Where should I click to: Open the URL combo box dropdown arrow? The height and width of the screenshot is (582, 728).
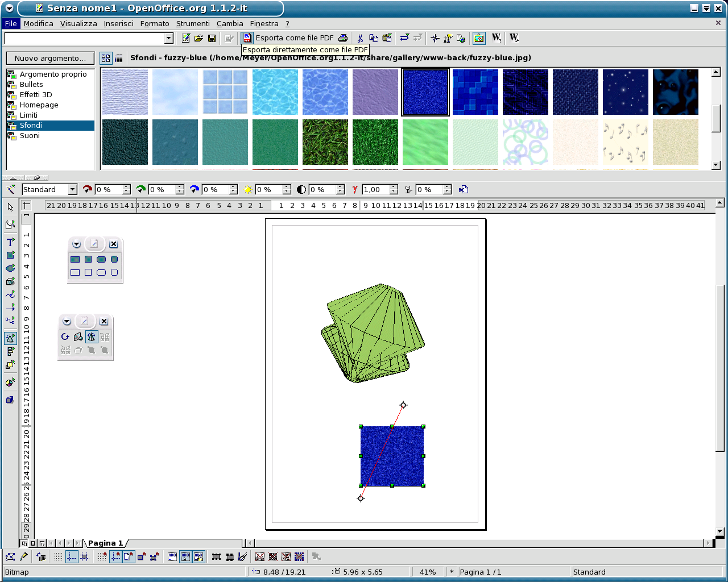tap(168, 38)
